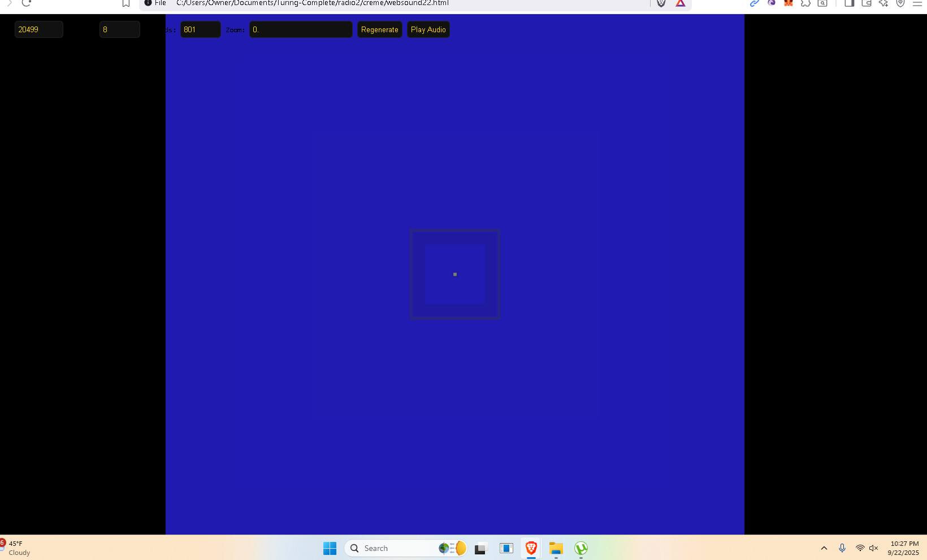
Task: Open the MetaMask fox extension
Action: 789,3
